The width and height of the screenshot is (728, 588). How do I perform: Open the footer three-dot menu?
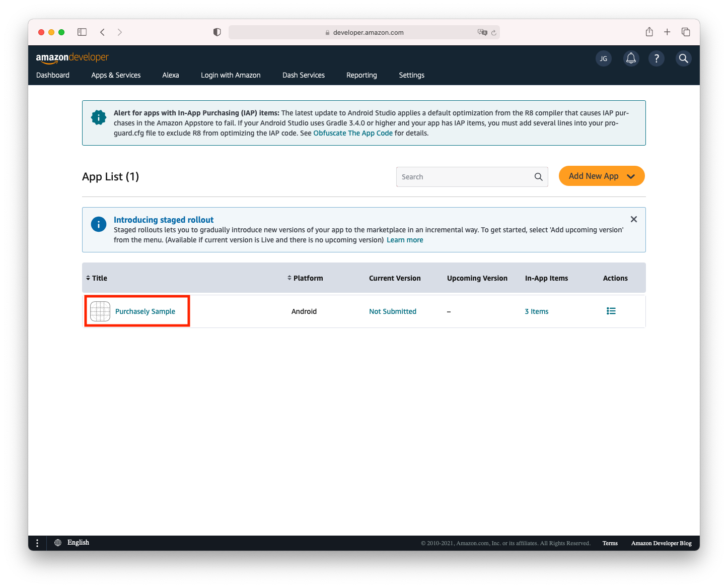click(37, 543)
